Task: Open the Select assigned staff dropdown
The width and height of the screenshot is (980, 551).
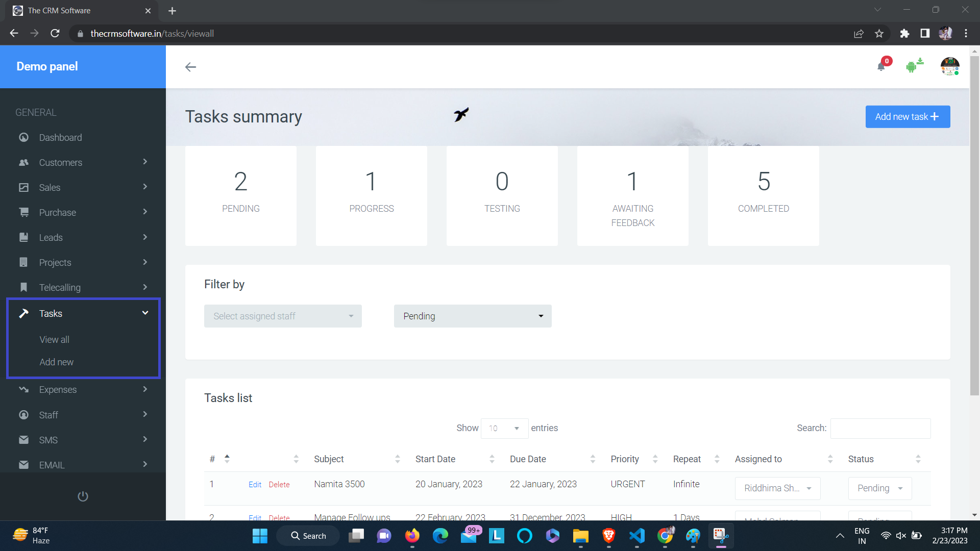Action: 283,316
